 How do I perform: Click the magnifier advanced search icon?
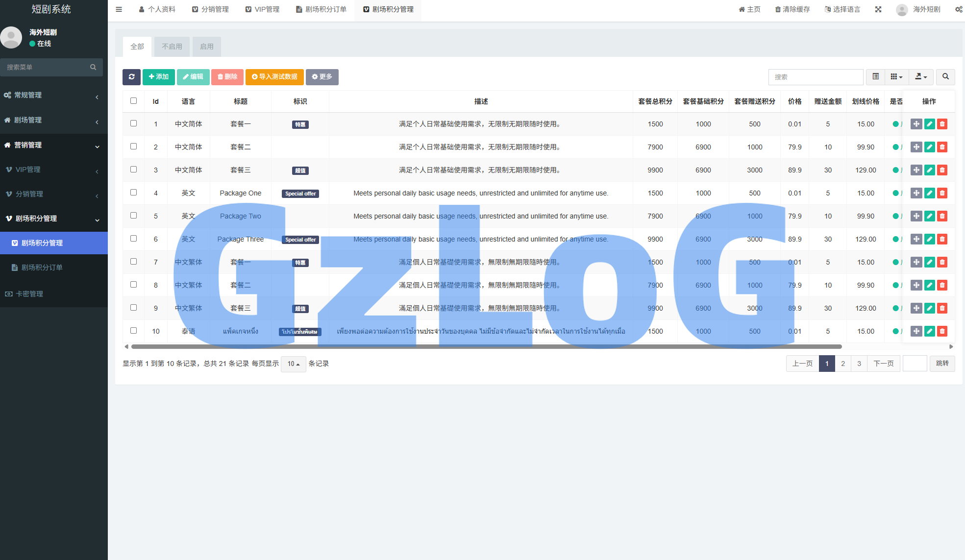click(945, 77)
